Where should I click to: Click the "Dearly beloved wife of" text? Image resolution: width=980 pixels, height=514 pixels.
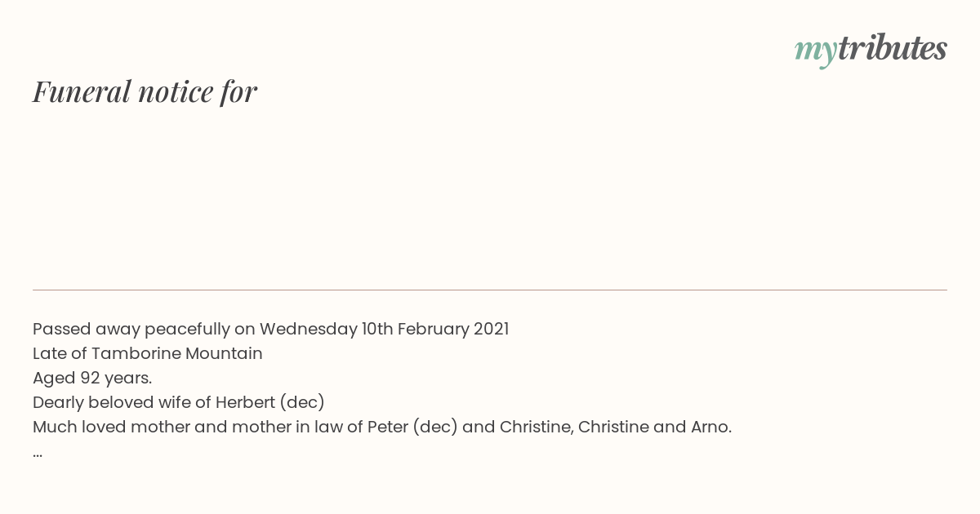tap(122, 402)
